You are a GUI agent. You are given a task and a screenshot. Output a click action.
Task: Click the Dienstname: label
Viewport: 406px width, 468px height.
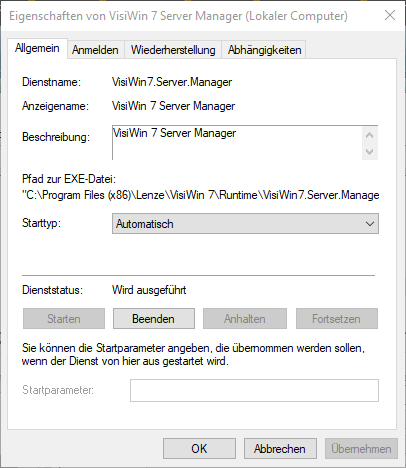click(x=51, y=82)
